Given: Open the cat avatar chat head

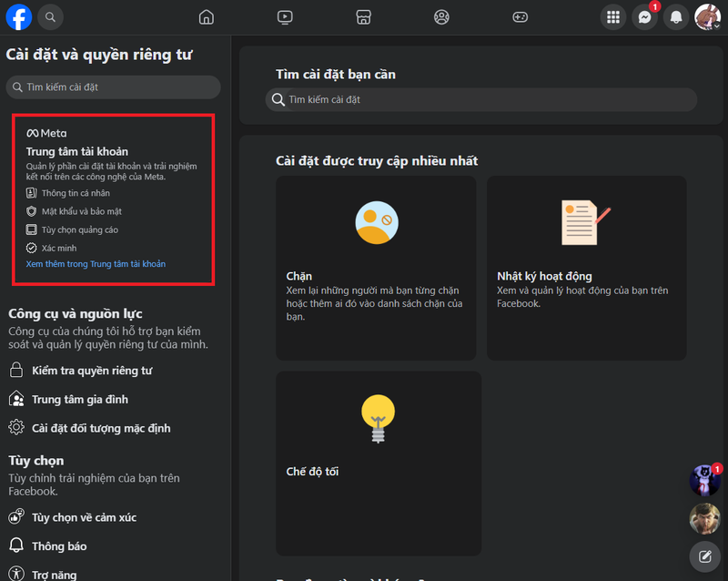Looking at the screenshot, I should click(704, 480).
